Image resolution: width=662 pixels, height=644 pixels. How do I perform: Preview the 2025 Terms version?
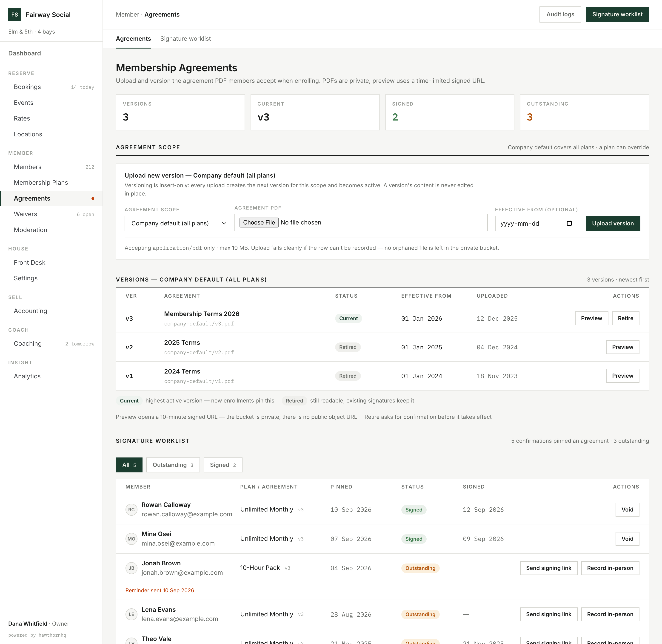622,347
